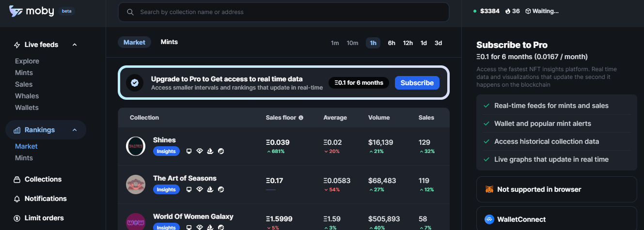Click the gas flame icon showing 36
The width and height of the screenshot is (644, 230).
pos(508,11)
